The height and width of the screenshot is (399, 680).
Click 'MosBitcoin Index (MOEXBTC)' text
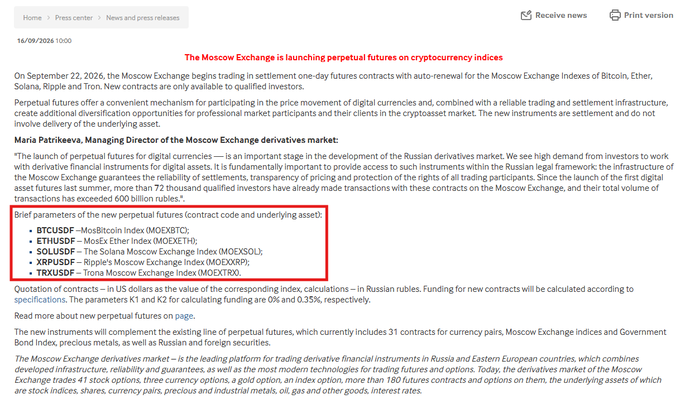click(x=135, y=230)
